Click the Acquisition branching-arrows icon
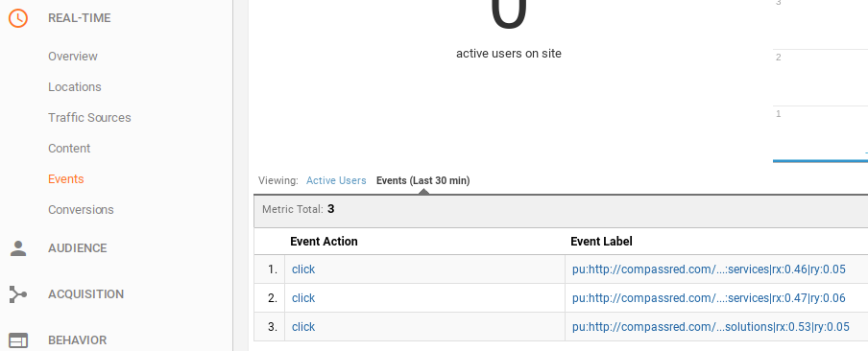 [x=17, y=294]
